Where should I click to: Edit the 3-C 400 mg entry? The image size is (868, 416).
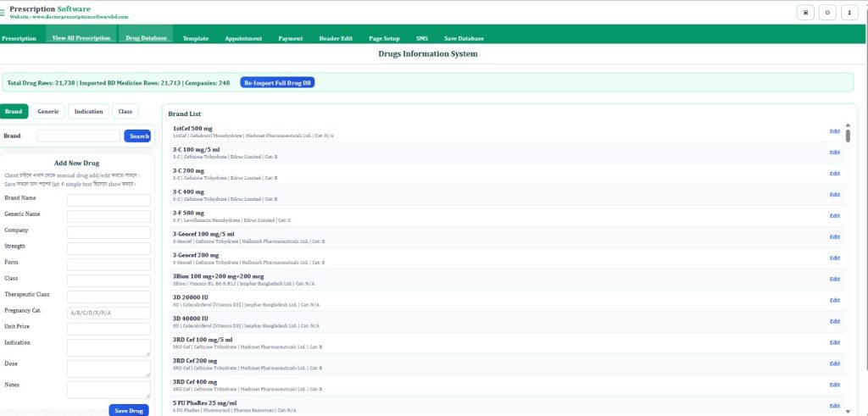coord(834,194)
